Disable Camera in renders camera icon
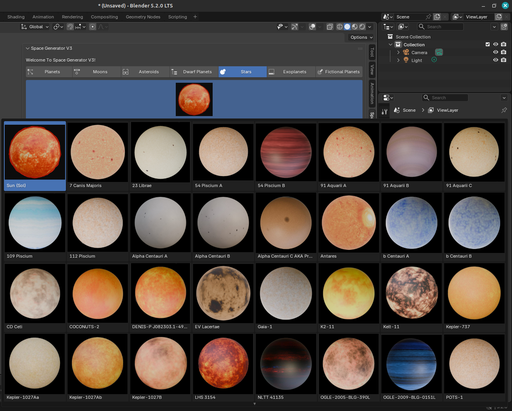Image resolution: width=512 pixels, height=411 pixels. click(x=503, y=52)
